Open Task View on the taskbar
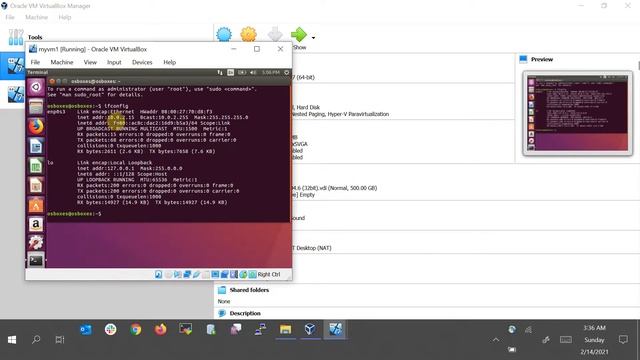The width and height of the screenshot is (640, 360). (x=60, y=340)
